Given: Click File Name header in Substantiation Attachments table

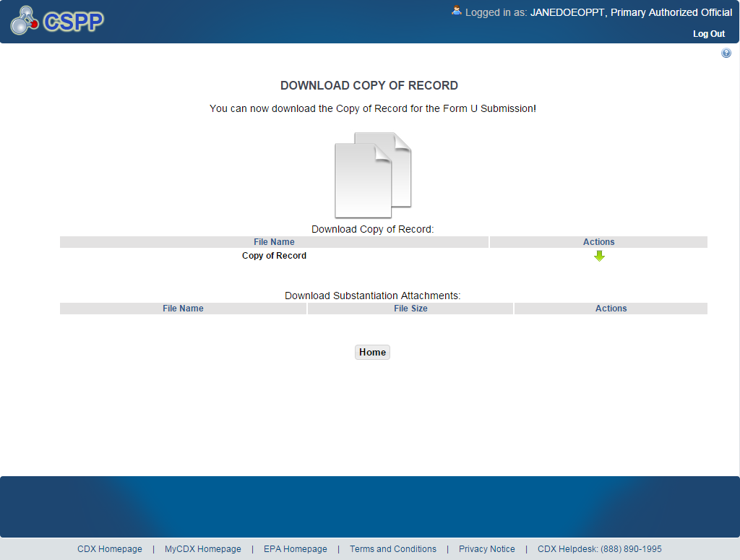Looking at the screenshot, I should 183,309.
